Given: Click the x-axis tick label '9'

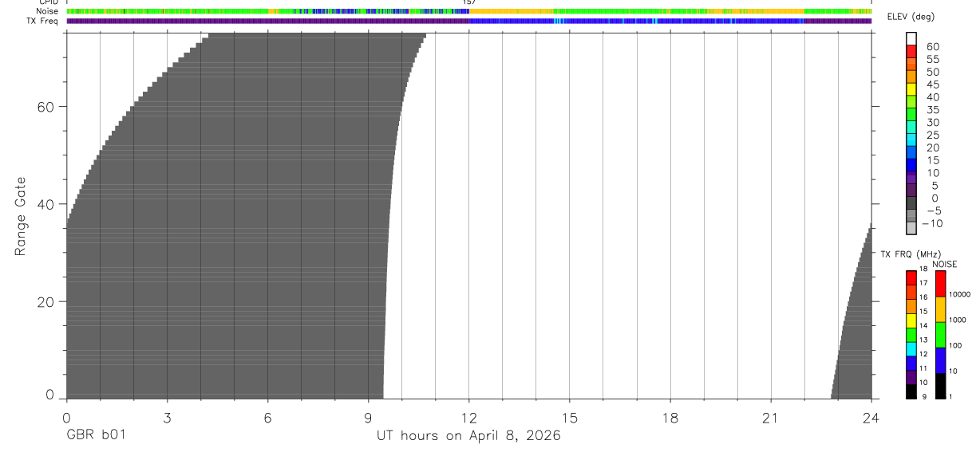Looking at the screenshot, I should click(368, 418).
